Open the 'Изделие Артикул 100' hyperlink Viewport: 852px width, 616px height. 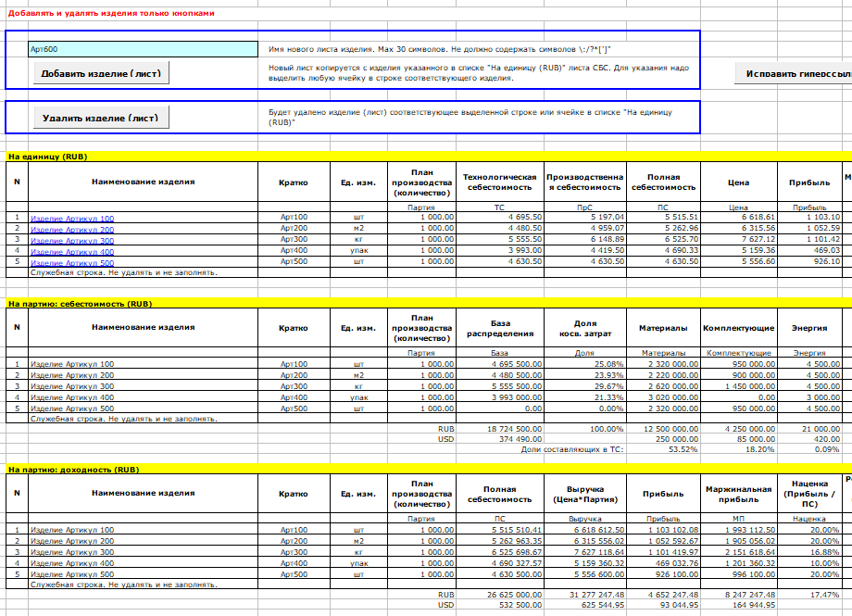(72, 218)
